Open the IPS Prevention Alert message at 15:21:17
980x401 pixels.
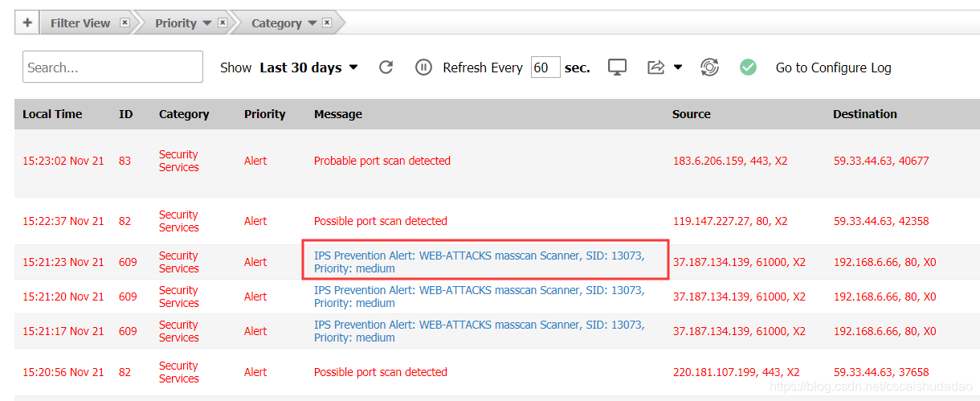click(480, 331)
